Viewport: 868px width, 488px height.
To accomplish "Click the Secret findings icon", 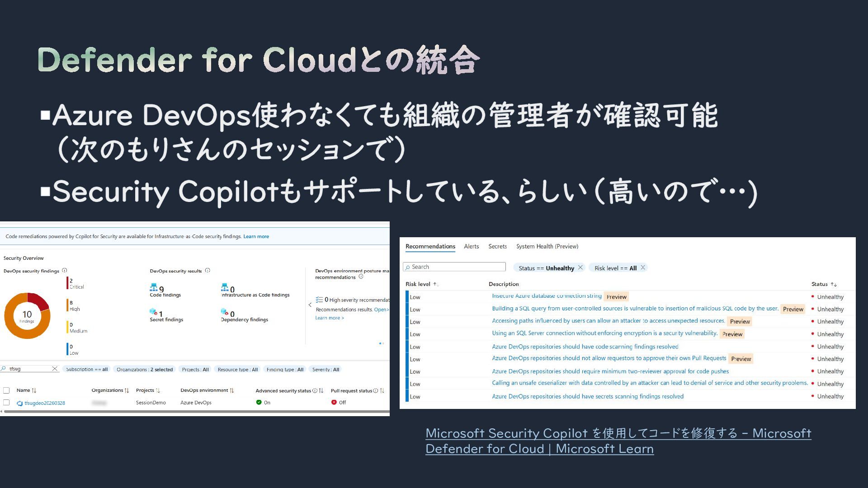I will click(153, 312).
